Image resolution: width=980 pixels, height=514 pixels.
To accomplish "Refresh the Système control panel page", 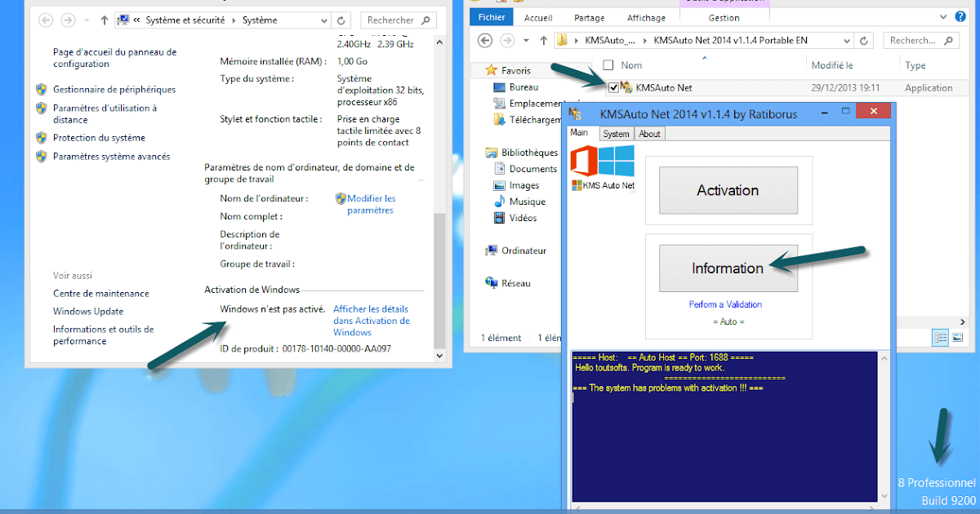I will pyautogui.click(x=342, y=20).
